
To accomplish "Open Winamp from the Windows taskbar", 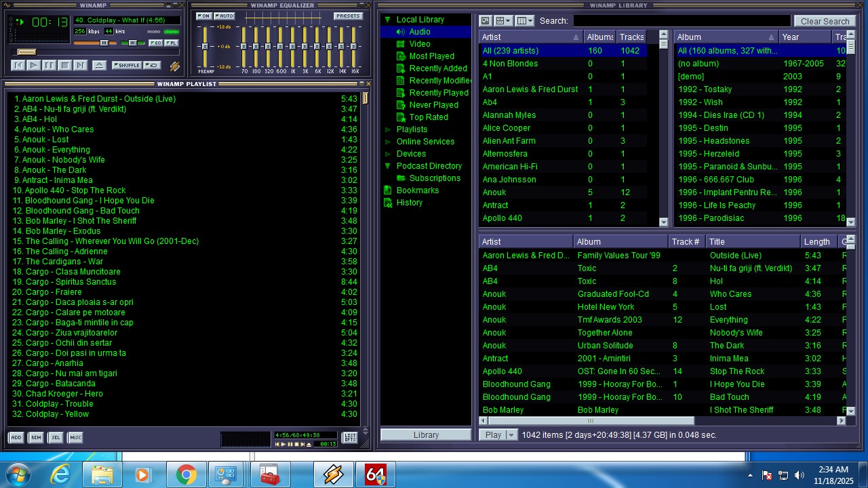I will click(333, 475).
